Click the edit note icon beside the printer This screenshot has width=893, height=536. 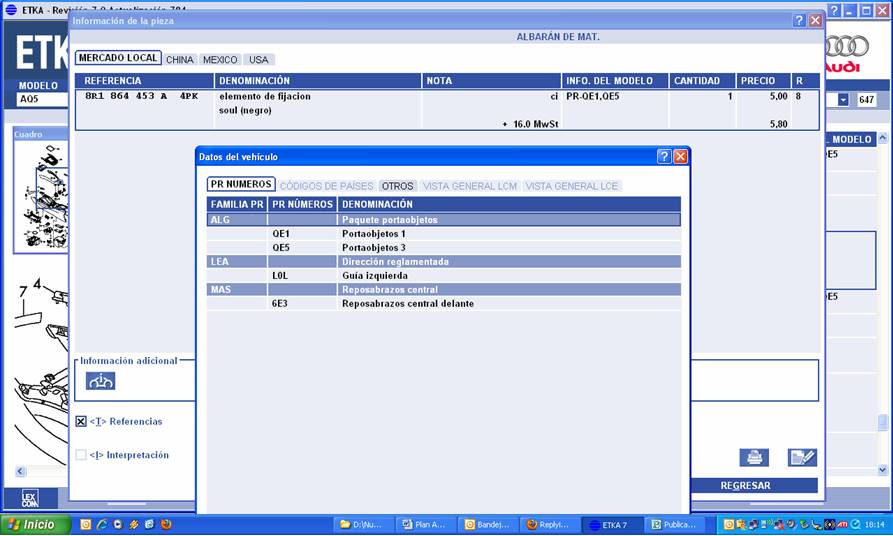pyautogui.click(x=802, y=457)
